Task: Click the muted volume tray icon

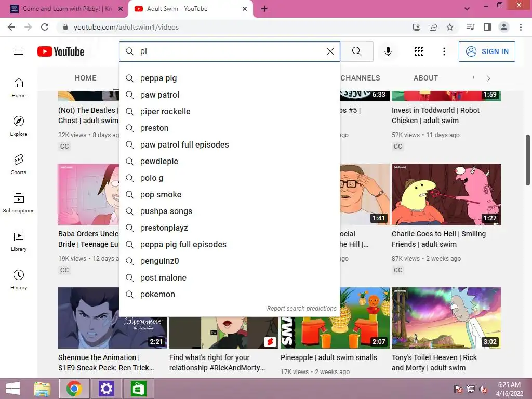Action: [x=483, y=389]
